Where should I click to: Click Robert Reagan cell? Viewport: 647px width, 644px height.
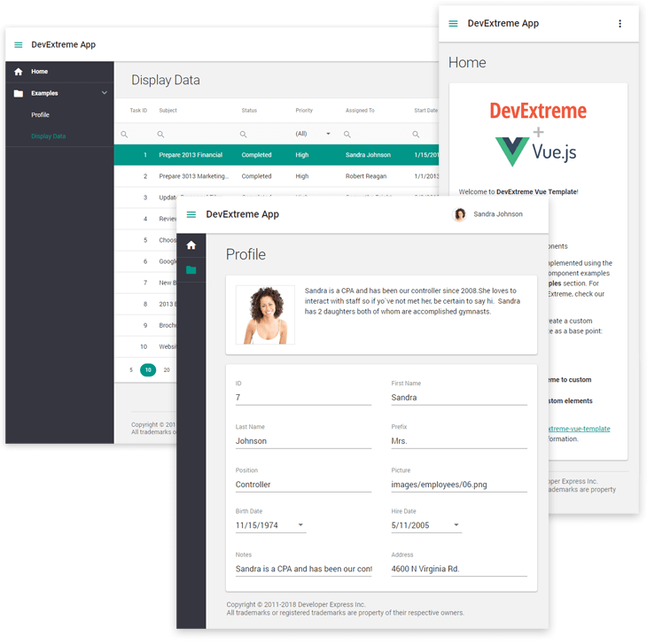tap(366, 176)
